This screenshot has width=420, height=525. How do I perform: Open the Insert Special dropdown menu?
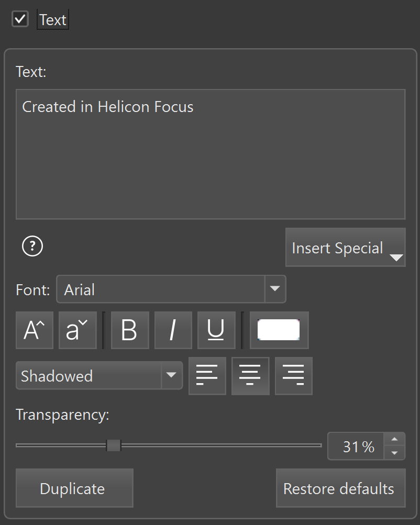(345, 248)
